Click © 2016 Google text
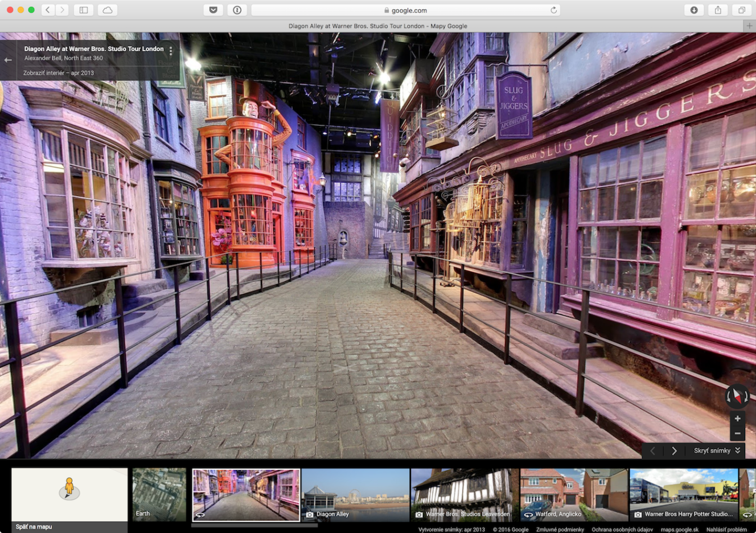Image resolution: width=756 pixels, height=533 pixels. click(x=511, y=530)
